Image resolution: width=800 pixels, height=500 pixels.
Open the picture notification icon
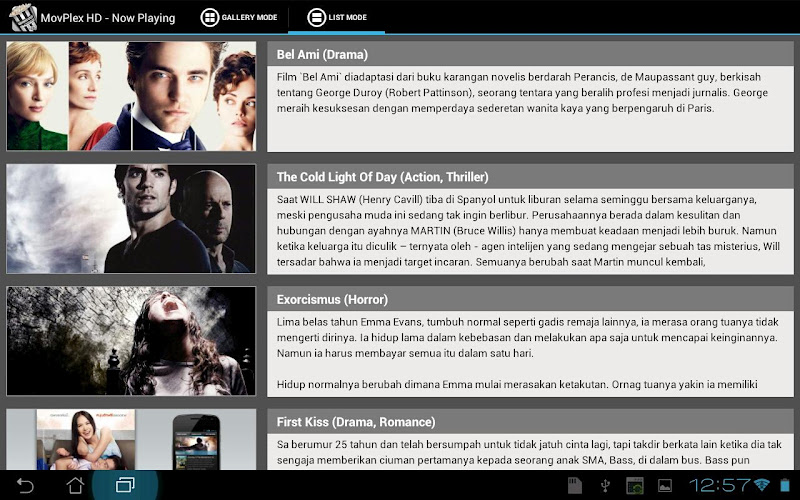click(x=665, y=485)
